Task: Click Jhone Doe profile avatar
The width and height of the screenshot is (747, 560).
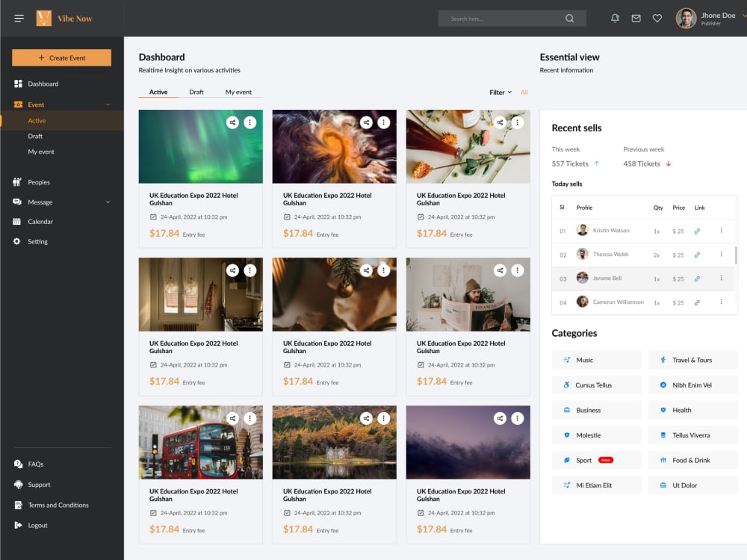Action: coord(686,18)
